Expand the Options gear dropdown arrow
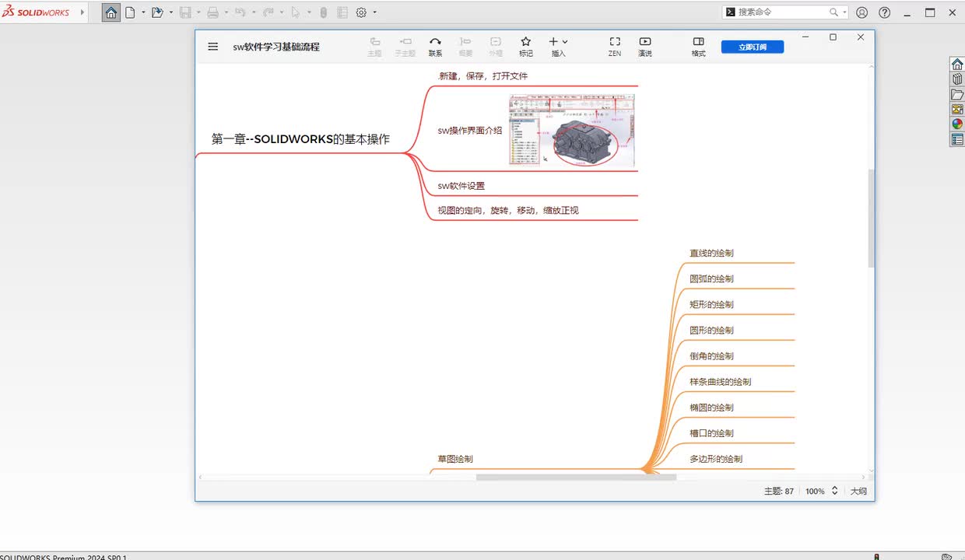Image resolution: width=965 pixels, height=560 pixels. 374,12
